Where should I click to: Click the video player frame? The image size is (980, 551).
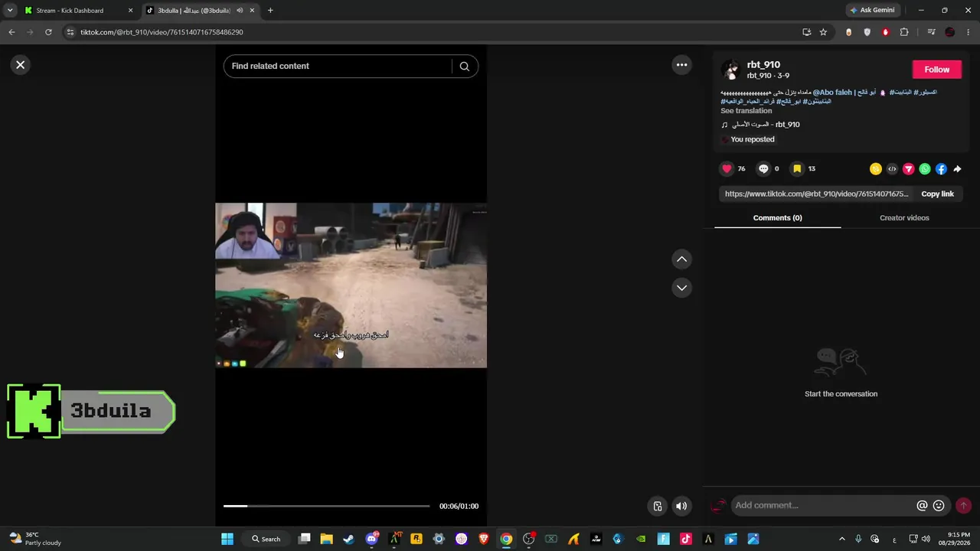(351, 285)
